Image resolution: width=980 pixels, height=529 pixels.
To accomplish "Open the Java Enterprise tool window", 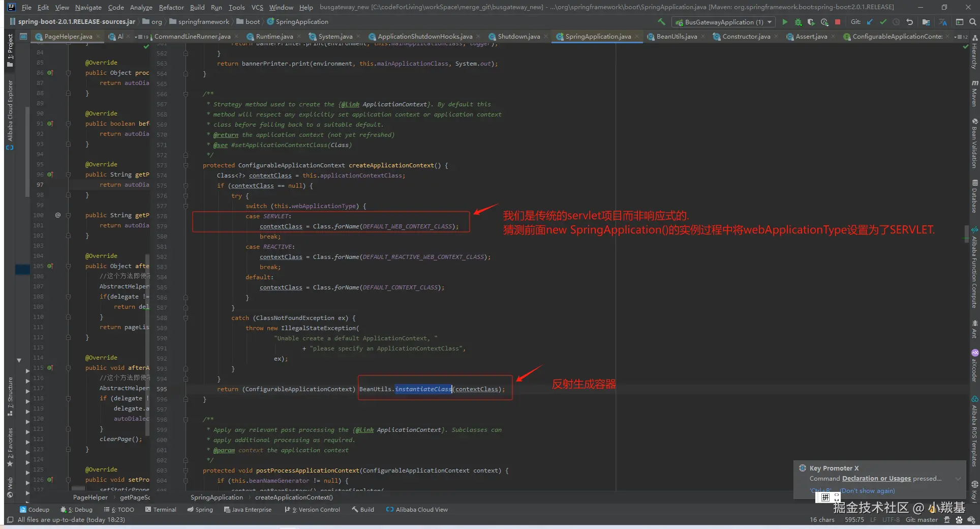I will 248,509.
